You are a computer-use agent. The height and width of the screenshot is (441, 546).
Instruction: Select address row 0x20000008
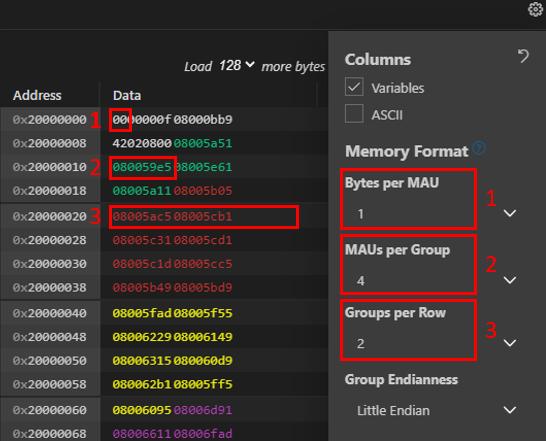coord(49,143)
